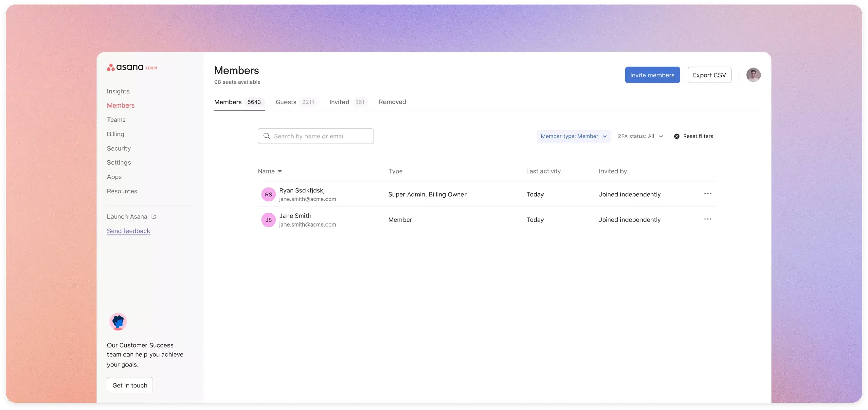Screen dimensions: 868x410
Task: Click the Billing navigation icon
Action: [x=115, y=134]
